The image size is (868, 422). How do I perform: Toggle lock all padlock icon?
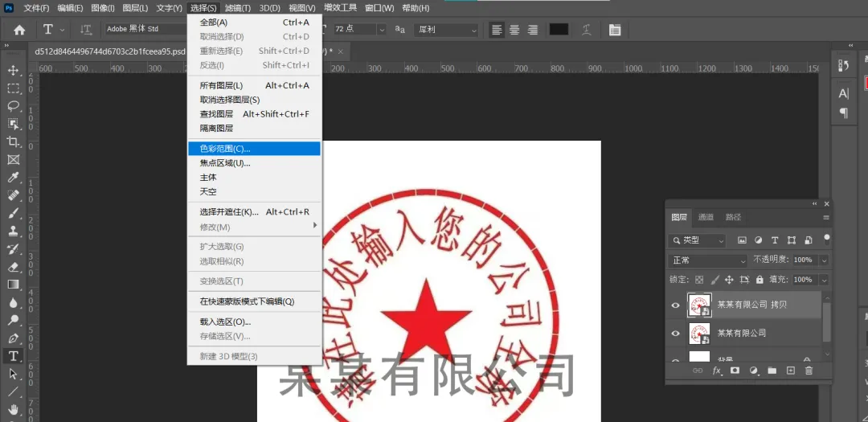click(759, 280)
